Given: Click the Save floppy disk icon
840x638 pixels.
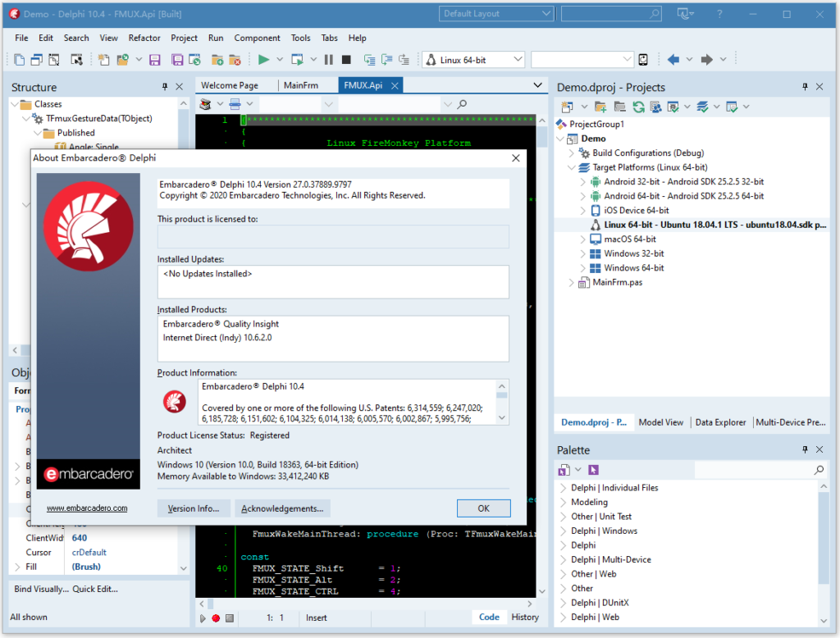Looking at the screenshot, I should pos(154,60).
